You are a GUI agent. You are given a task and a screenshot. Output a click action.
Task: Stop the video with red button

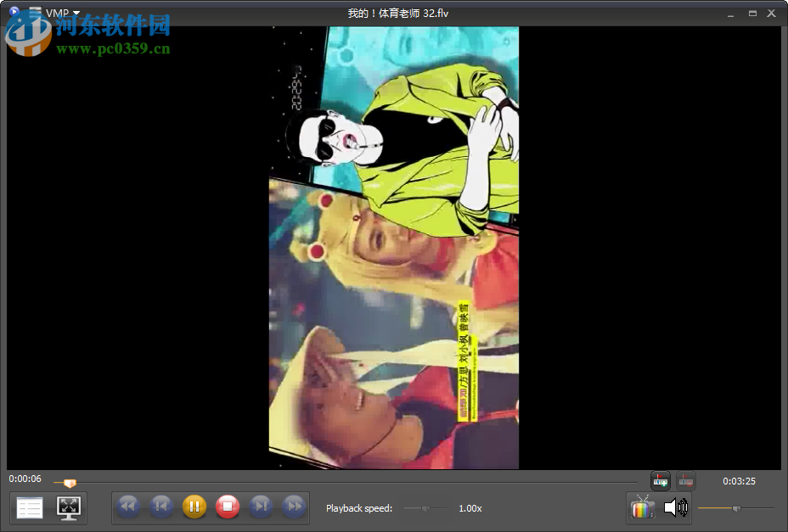(228, 507)
